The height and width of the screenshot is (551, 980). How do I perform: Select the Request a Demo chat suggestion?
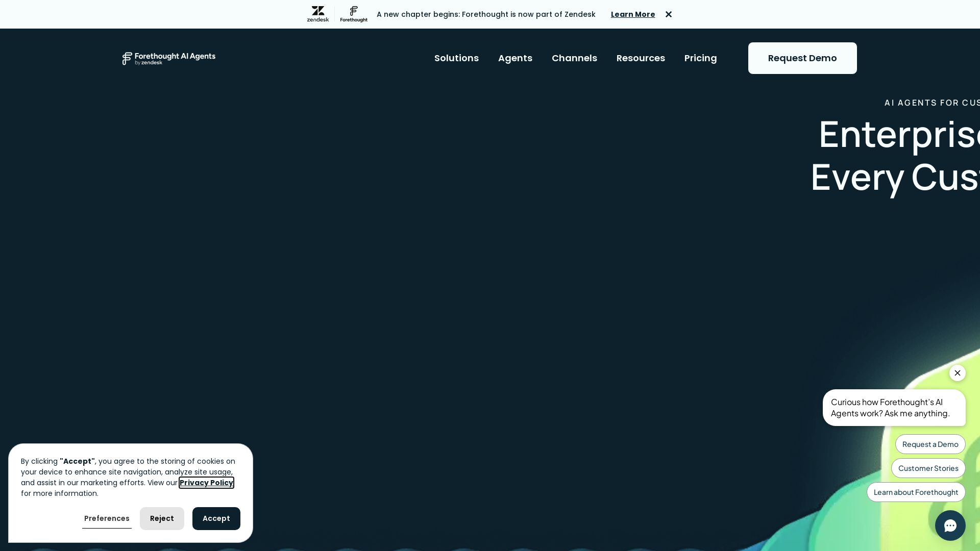(x=930, y=444)
